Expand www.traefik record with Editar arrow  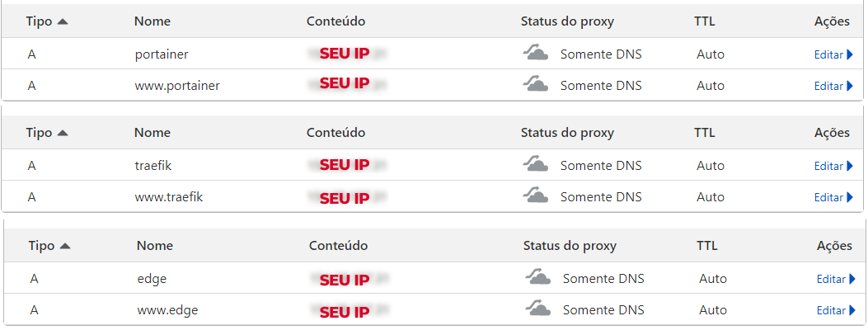tap(850, 197)
